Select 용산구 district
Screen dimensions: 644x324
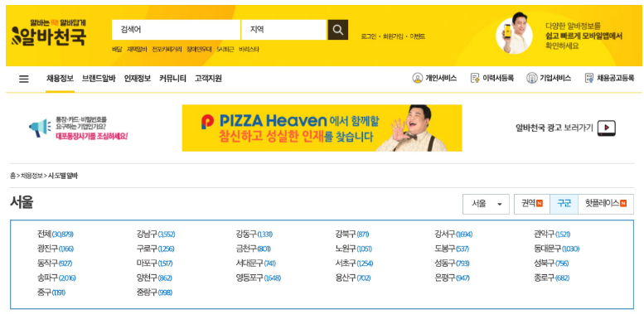pos(353,278)
